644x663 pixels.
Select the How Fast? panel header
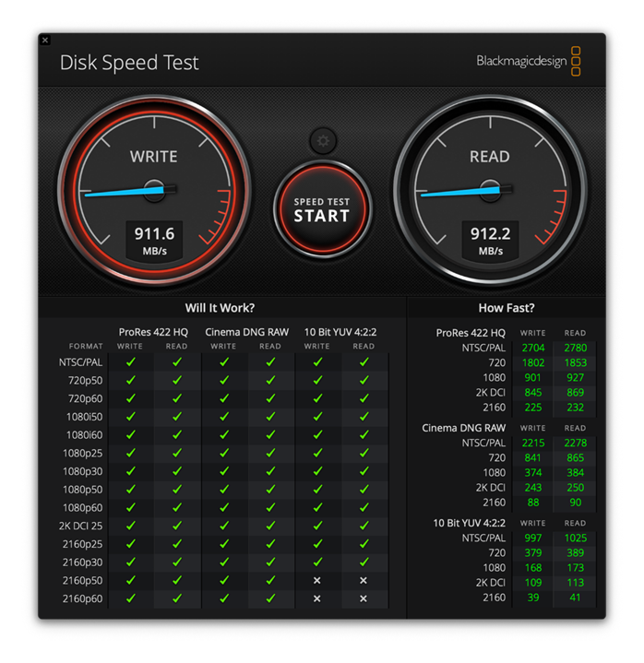click(506, 308)
